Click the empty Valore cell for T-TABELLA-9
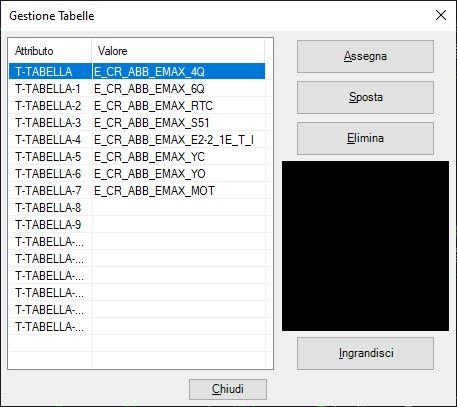This screenshot has height=407, width=457. 179,225
